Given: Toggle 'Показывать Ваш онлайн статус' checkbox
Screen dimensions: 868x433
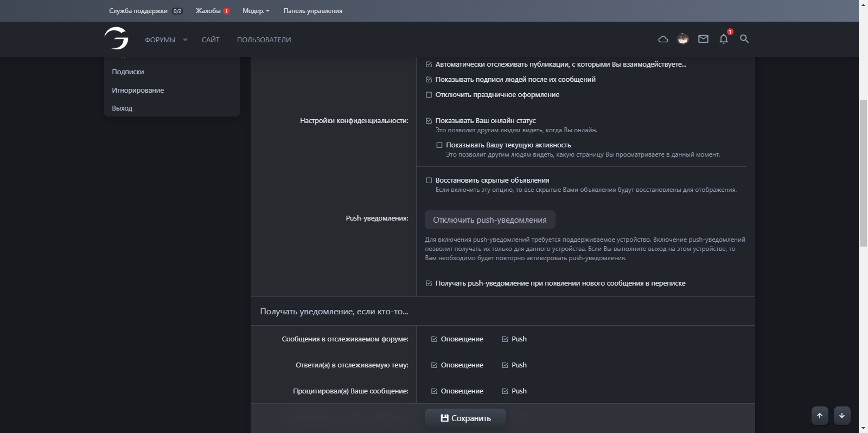Looking at the screenshot, I should click(x=429, y=121).
